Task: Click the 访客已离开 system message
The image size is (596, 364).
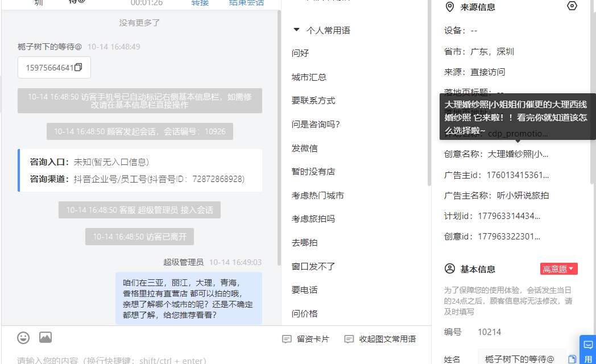Action: pyautogui.click(x=139, y=237)
